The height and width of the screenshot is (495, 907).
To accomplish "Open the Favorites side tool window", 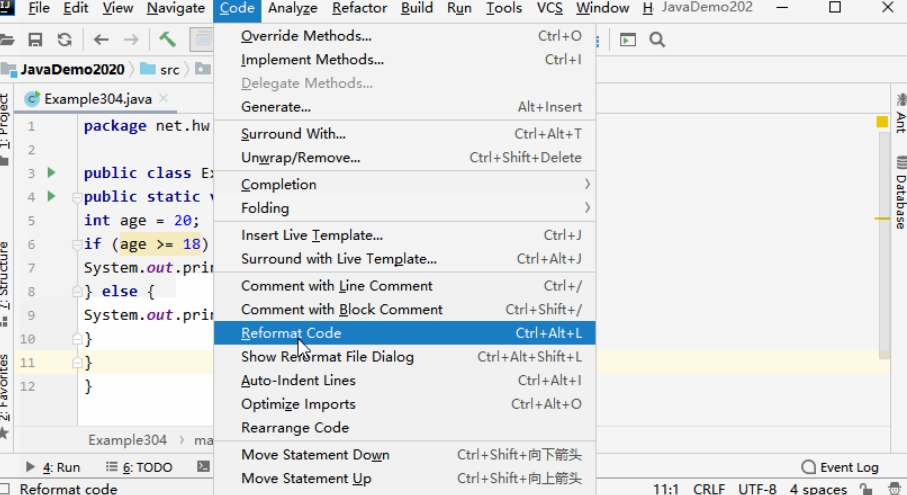I will coord(5,396).
